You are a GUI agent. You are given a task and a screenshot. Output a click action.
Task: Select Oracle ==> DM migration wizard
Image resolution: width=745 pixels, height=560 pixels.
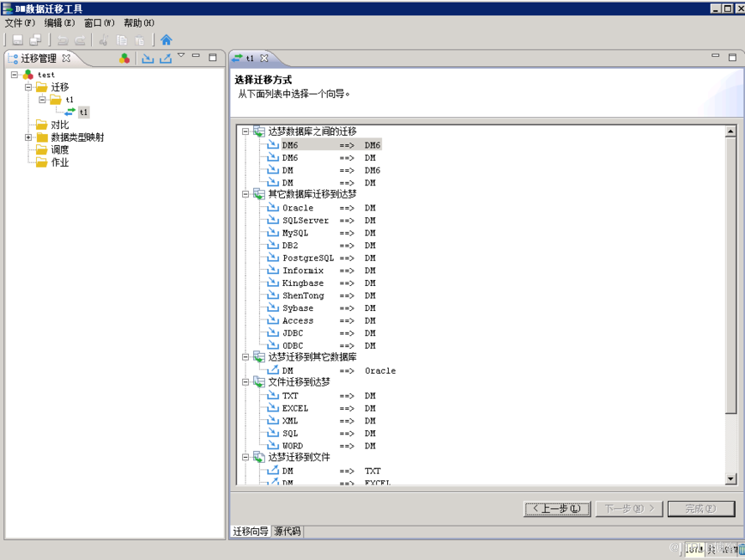pyautogui.click(x=297, y=208)
